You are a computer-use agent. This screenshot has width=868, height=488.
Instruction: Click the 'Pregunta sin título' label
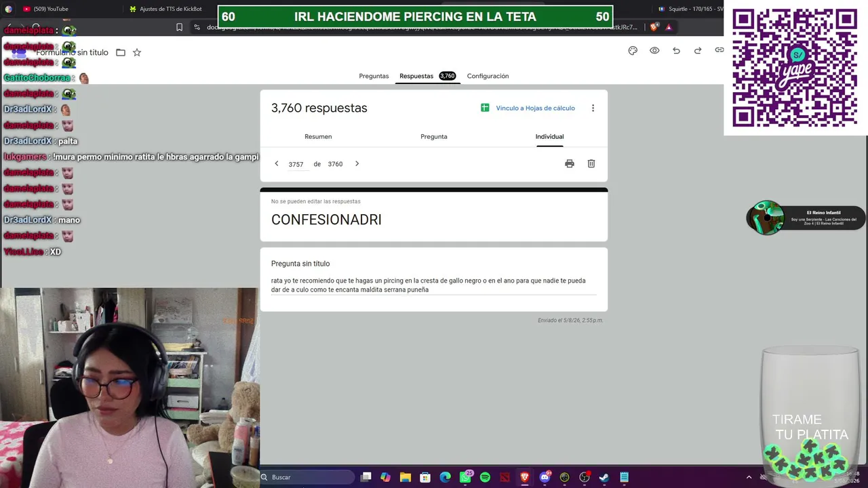[x=300, y=264]
